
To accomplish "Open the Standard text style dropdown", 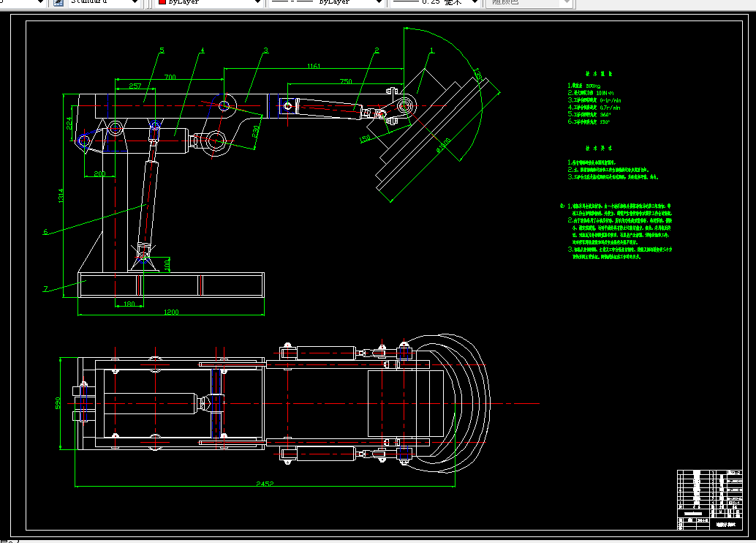I will point(134,3).
